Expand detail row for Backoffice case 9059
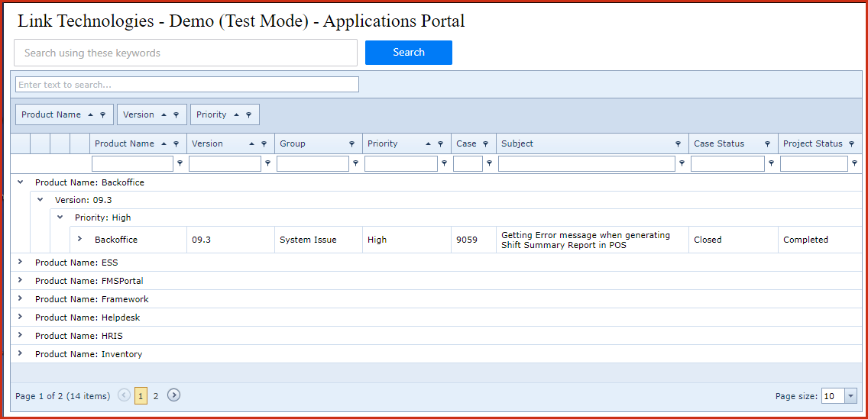Image resolution: width=868 pixels, height=419 pixels. 79,239
